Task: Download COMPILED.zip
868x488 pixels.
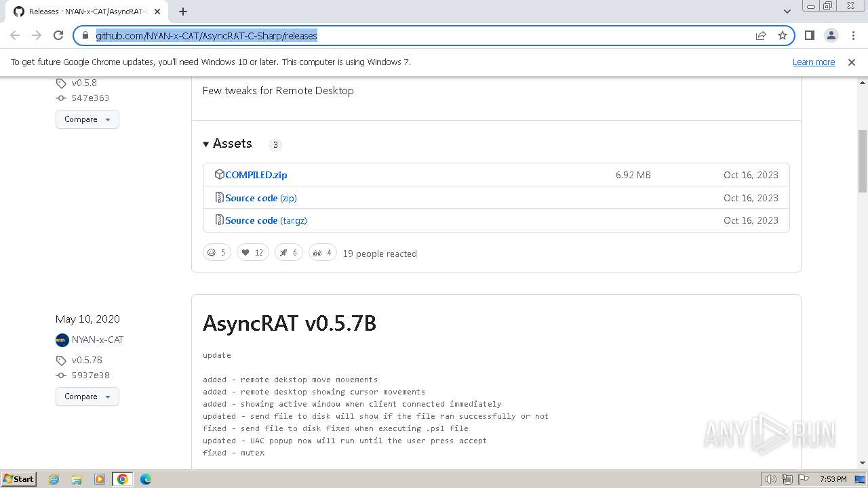Action: (256, 175)
